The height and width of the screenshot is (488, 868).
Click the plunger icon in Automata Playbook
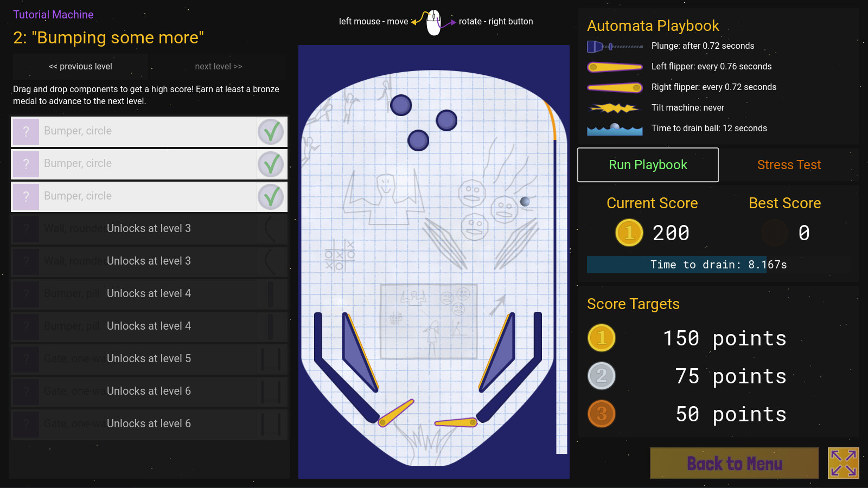(615, 46)
